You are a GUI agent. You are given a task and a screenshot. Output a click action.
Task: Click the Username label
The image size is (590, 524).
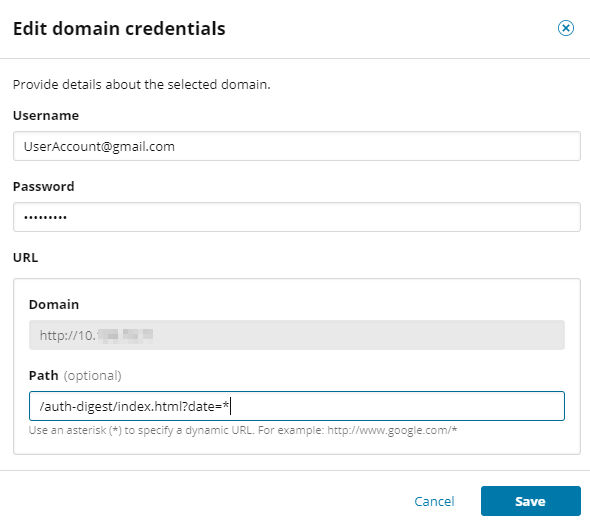(46, 115)
